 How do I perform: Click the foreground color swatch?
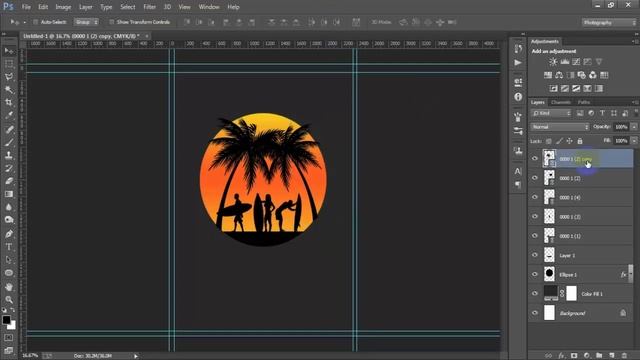pyautogui.click(x=6, y=320)
